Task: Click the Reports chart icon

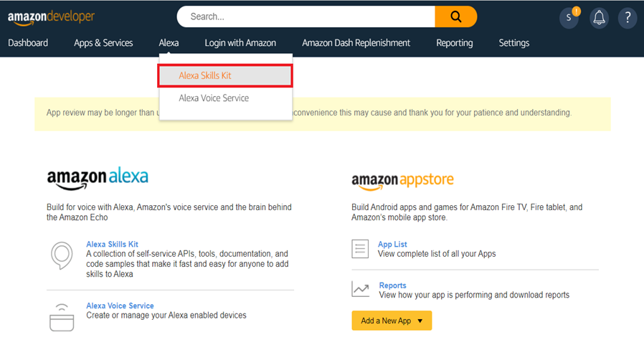Action: [x=360, y=289]
